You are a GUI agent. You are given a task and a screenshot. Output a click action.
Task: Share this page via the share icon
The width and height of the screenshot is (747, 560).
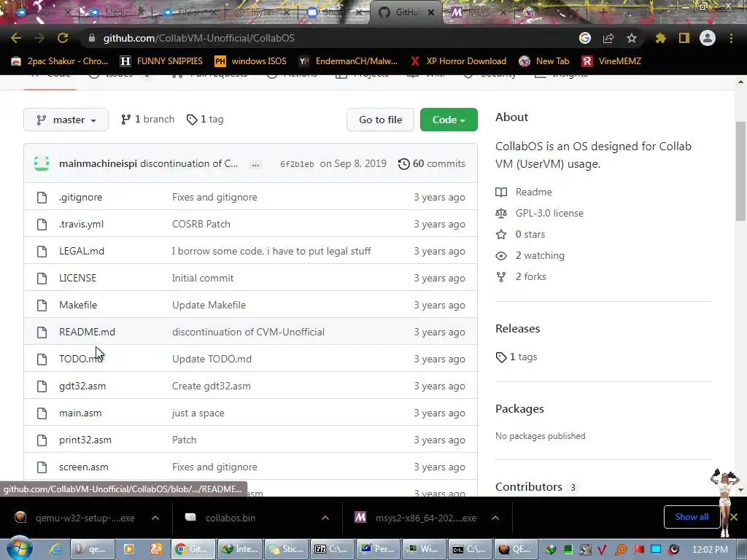click(x=608, y=38)
